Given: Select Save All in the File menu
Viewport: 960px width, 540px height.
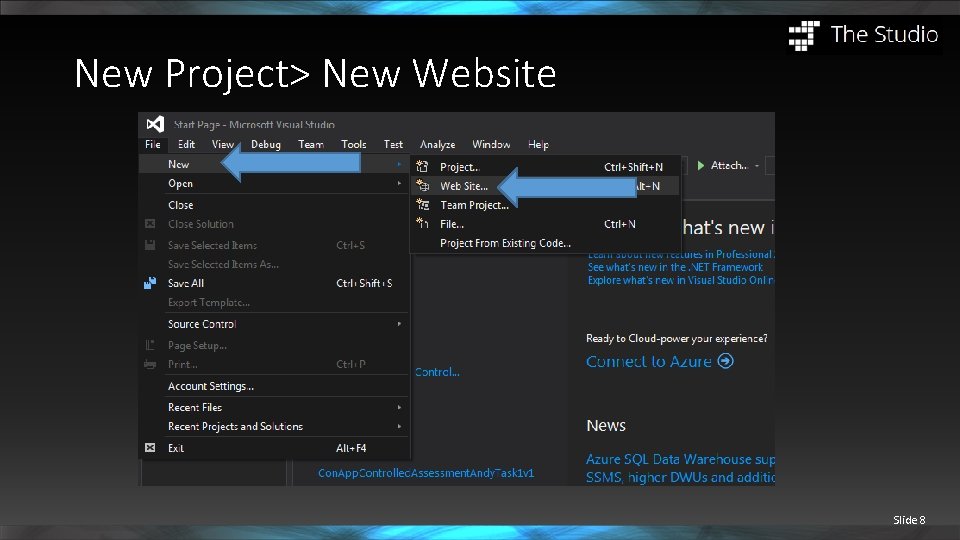Looking at the screenshot, I should (x=274, y=283).
